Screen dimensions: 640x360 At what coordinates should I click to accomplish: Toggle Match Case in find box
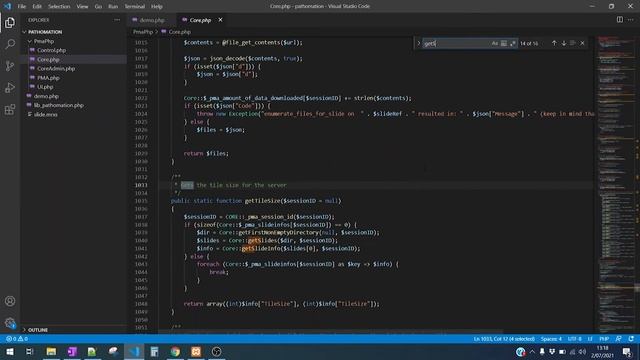coord(495,43)
